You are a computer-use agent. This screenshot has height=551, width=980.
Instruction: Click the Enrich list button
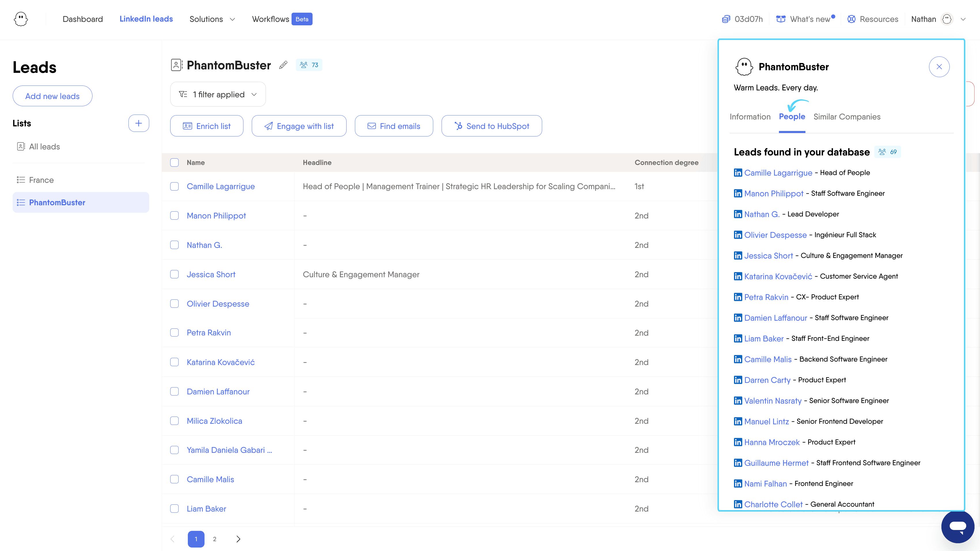coord(207,126)
